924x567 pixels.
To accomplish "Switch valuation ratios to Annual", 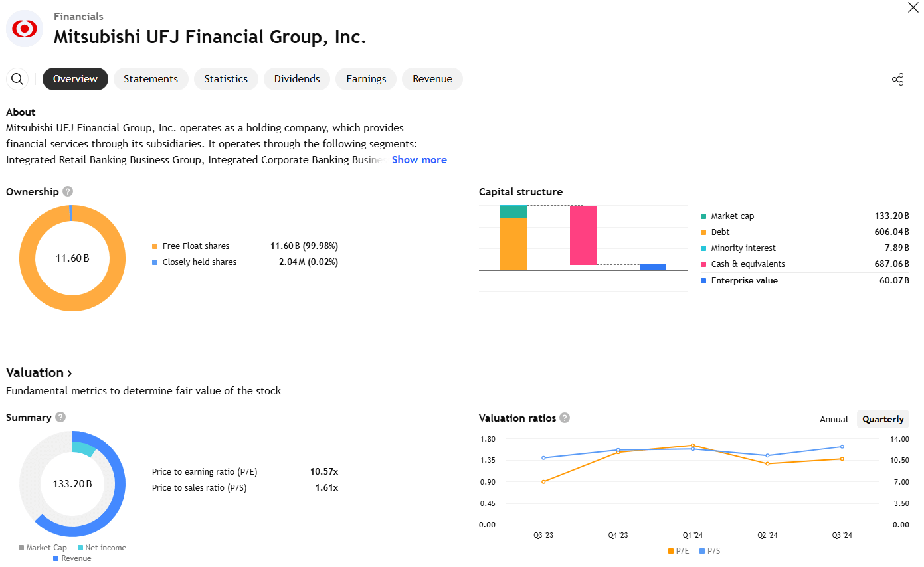I will 834,419.
